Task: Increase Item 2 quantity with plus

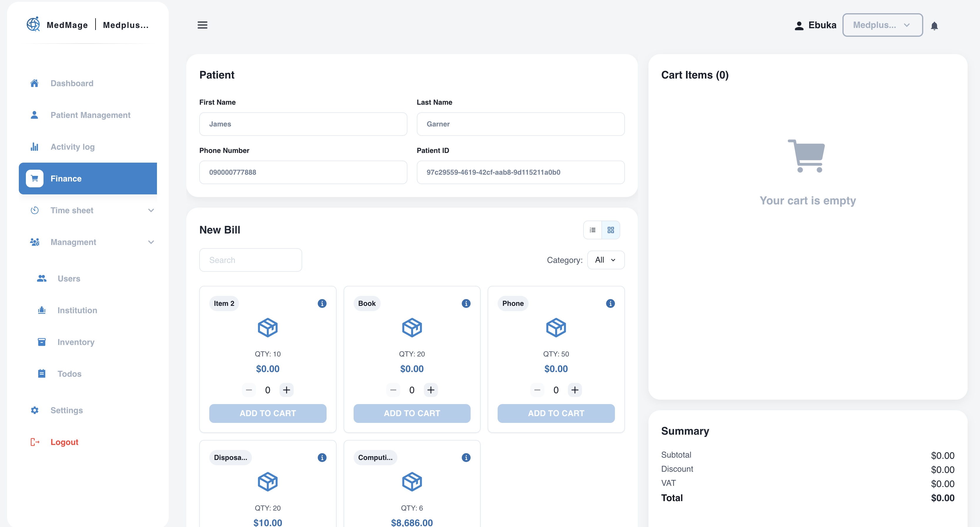Action: coord(287,390)
